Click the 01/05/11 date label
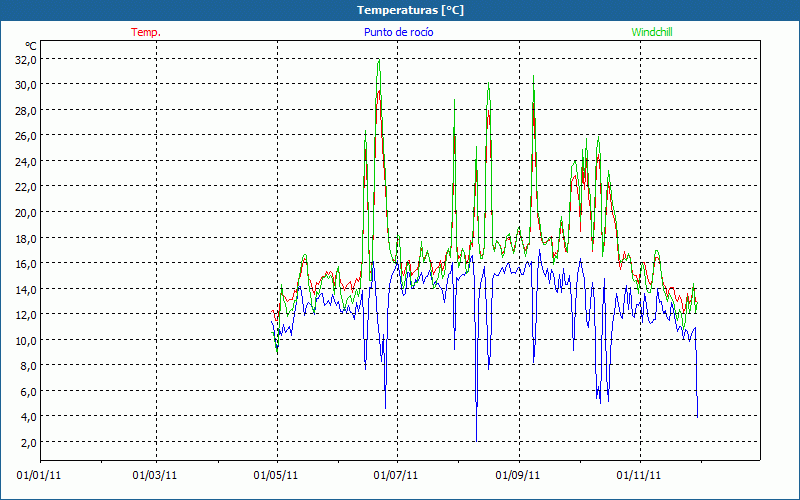 click(276, 476)
